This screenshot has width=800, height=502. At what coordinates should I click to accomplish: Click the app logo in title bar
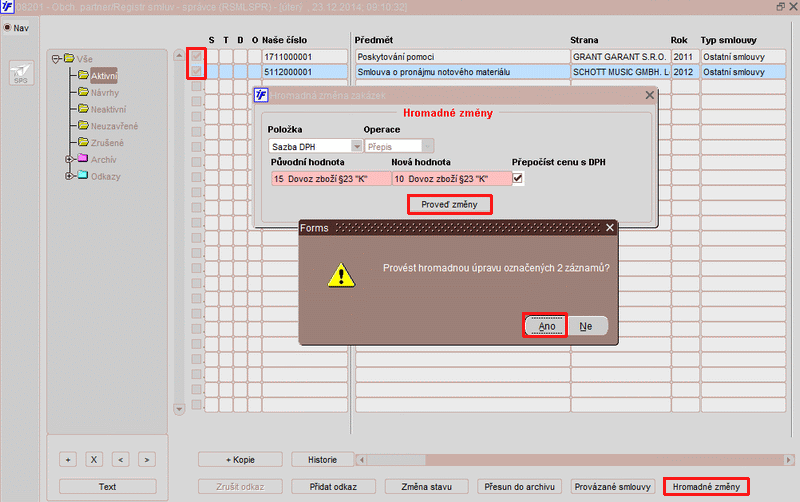(x=7, y=6)
